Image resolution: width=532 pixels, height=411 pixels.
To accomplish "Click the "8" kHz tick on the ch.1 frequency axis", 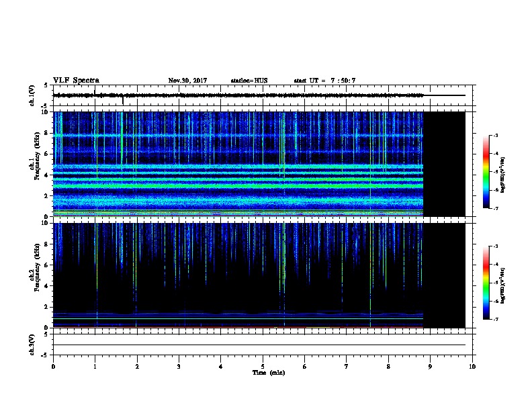I will [x=48, y=133].
